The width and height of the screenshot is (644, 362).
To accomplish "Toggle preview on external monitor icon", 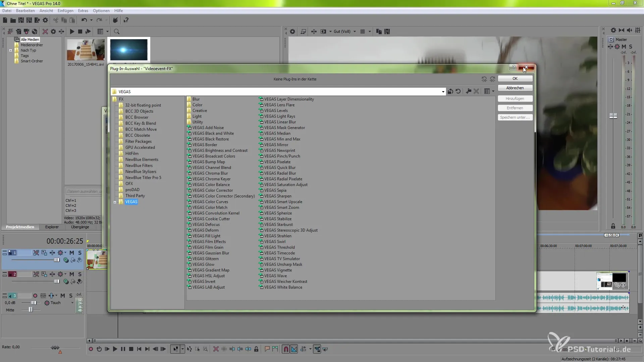I will pos(303,32).
